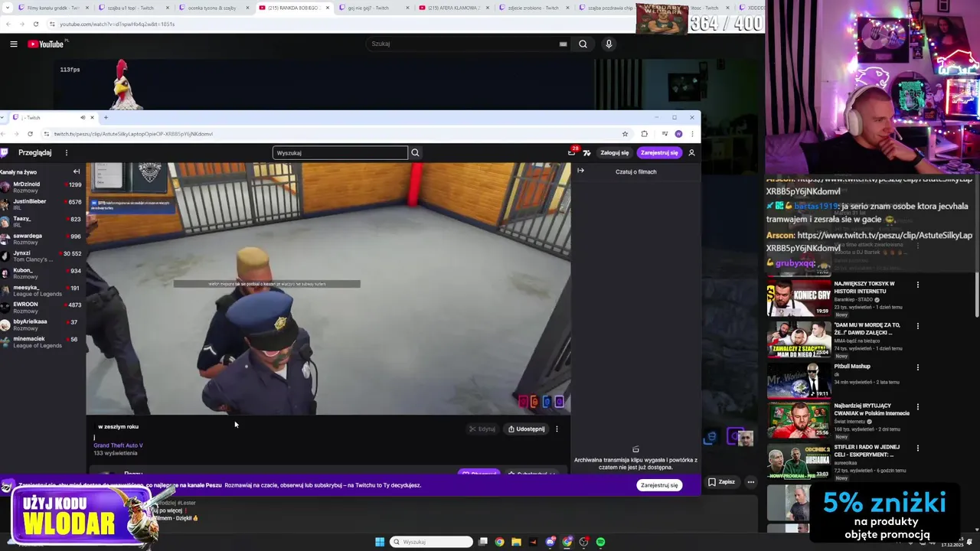Viewport: 980px width, 551px height.
Task: Collapse the Kanały na żywo sidebar
Action: (x=76, y=171)
